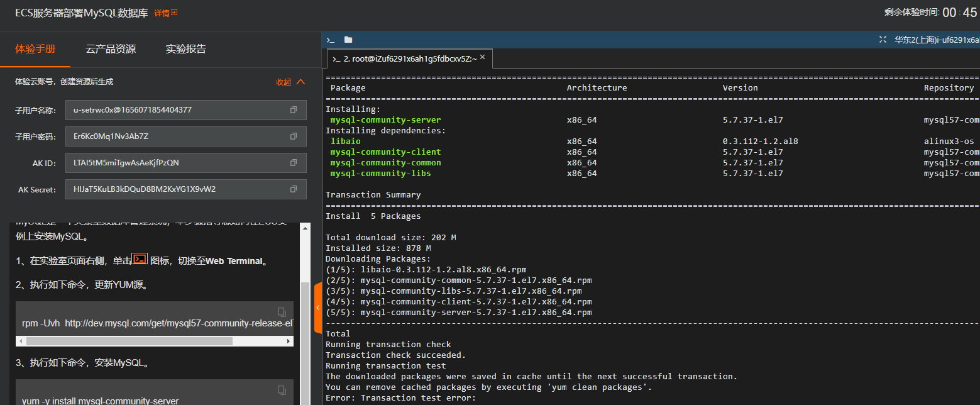Toggle fullscreen with the expand icon
The width and height of the screenshot is (980, 405).
tap(883, 40)
